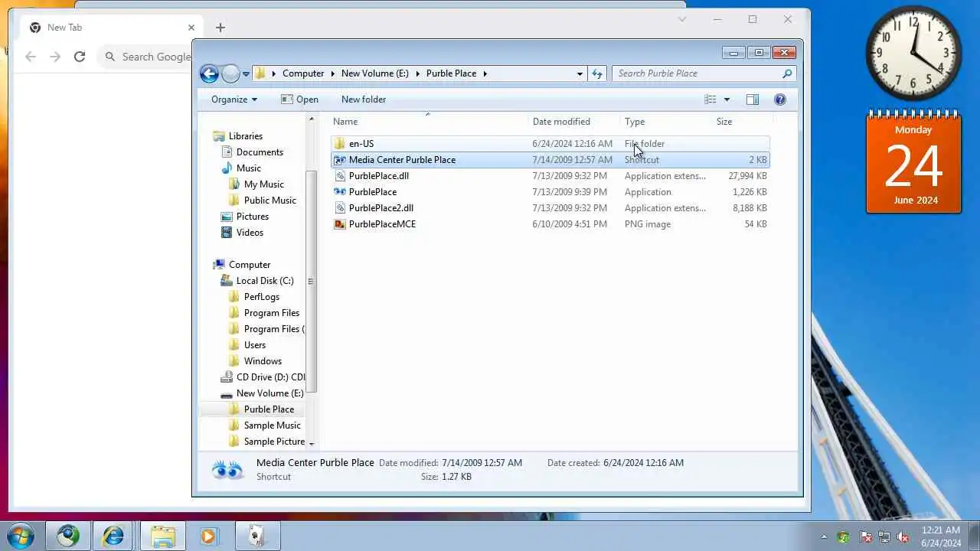Viewport: 980px width, 551px height.
Task: Click the Explorer Forward navigation arrow
Action: coord(230,73)
